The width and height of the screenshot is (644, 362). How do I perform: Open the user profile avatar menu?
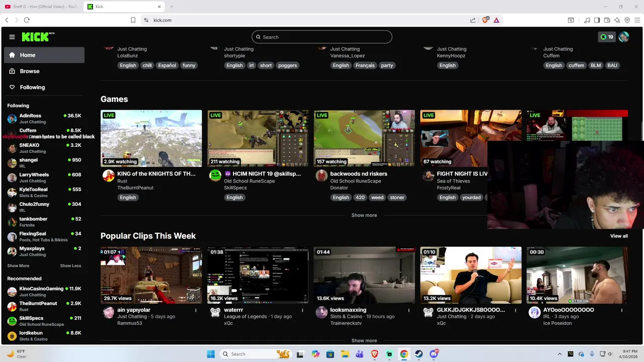click(x=624, y=37)
